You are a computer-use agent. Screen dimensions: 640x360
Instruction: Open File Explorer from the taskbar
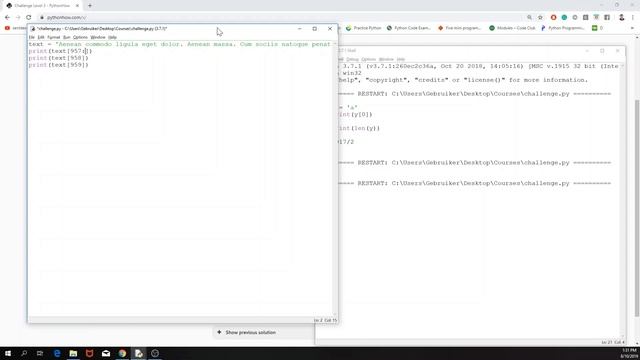[x=73, y=353]
